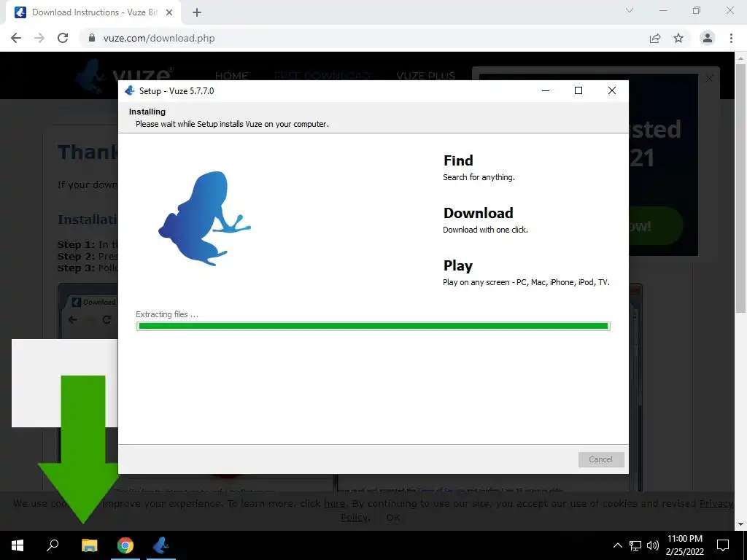Bookmark this page with the star icon

[678, 38]
